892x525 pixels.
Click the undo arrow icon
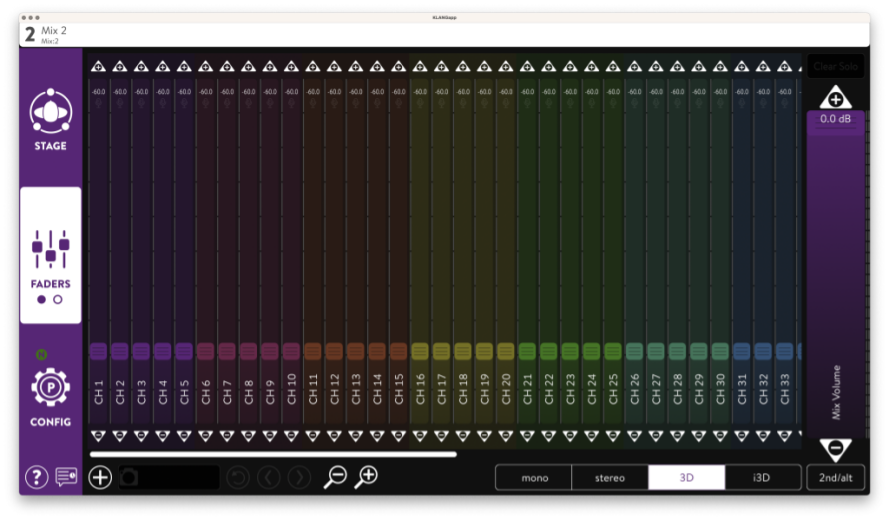238,477
